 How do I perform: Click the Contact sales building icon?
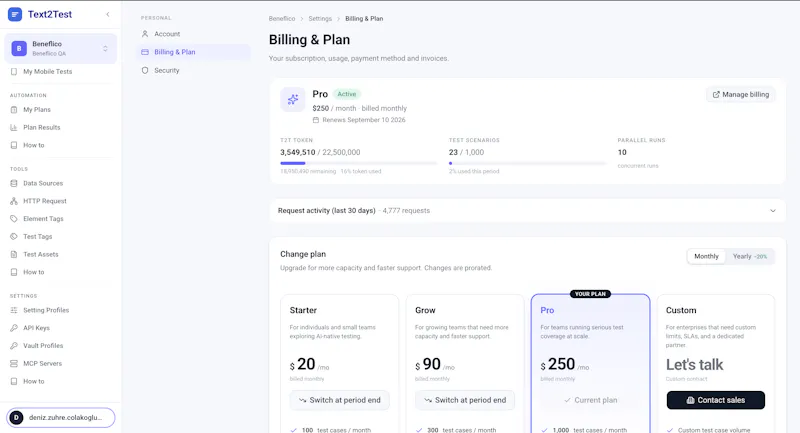point(690,400)
